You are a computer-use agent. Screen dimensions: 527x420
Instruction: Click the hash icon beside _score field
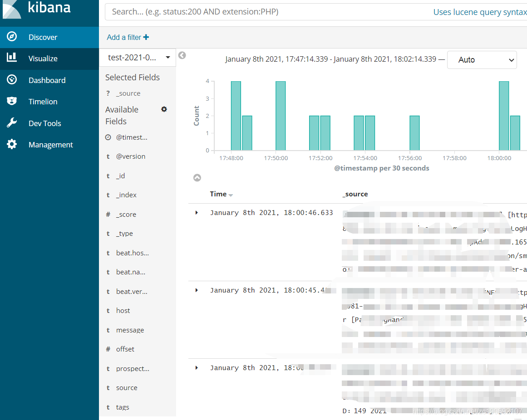[x=108, y=214]
